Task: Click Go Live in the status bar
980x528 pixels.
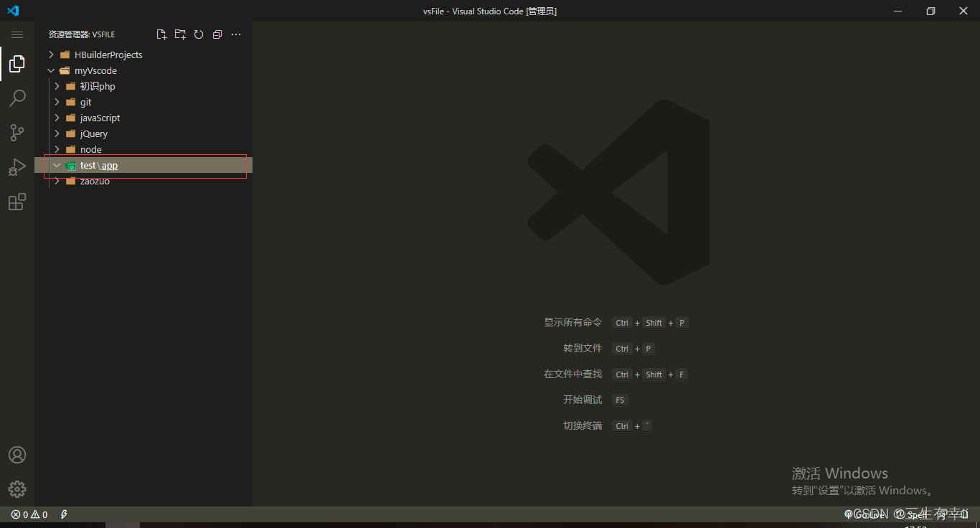Action: (x=866, y=514)
